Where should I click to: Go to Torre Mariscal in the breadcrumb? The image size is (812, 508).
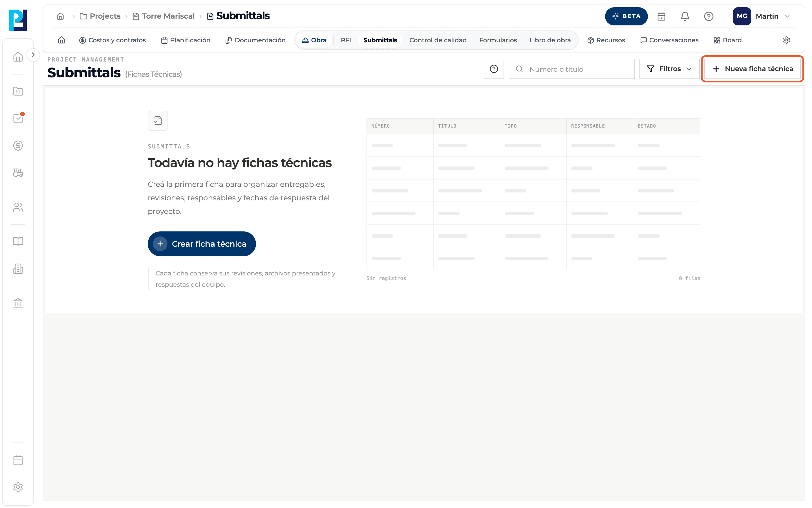(x=164, y=16)
